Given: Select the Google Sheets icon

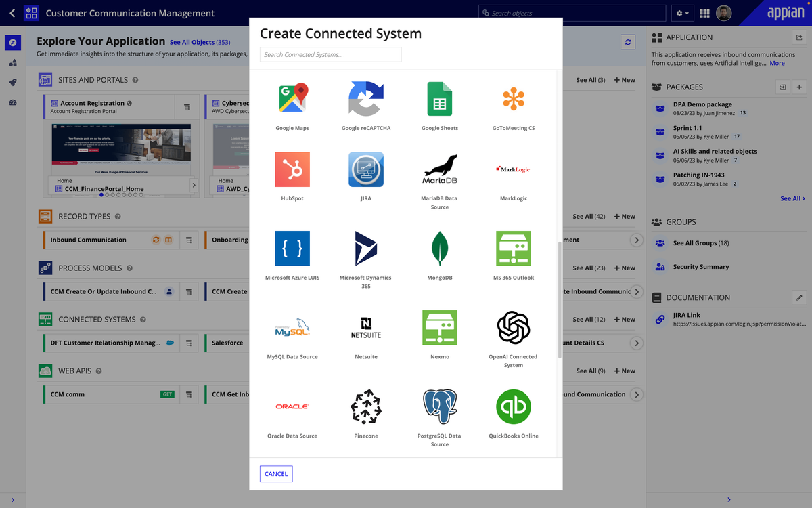Looking at the screenshot, I should pos(440,99).
